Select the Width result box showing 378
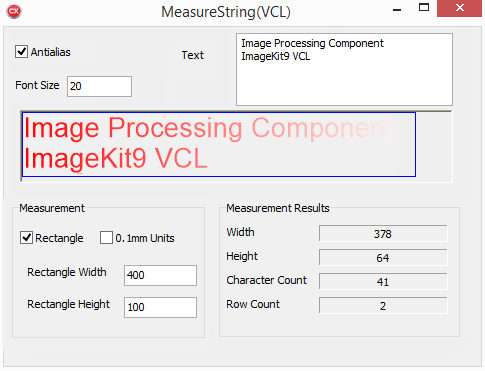This screenshot has height=371, width=485. click(383, 233)
